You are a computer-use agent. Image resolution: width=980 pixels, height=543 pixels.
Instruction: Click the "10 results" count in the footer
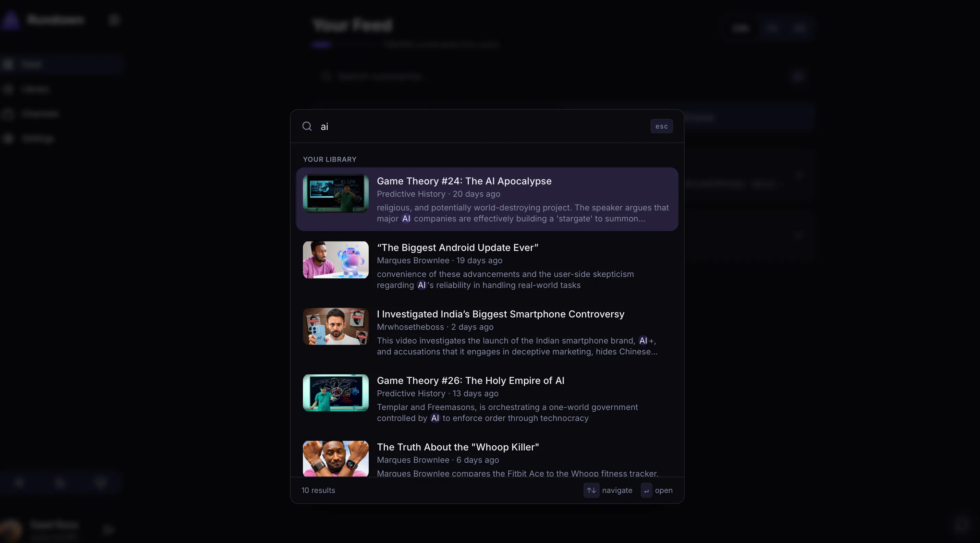click(318, 490)
